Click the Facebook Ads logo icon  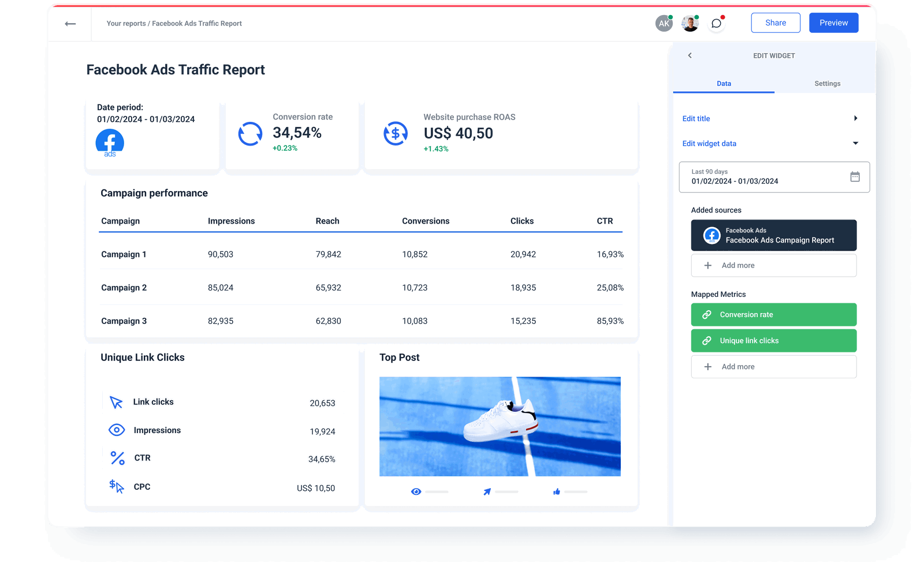tap(109, 142)
